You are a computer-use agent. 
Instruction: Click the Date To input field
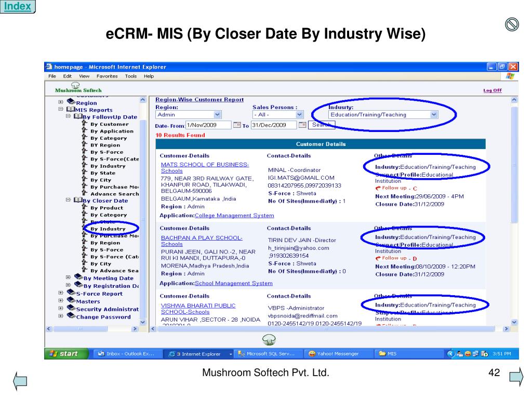(274, 125)
